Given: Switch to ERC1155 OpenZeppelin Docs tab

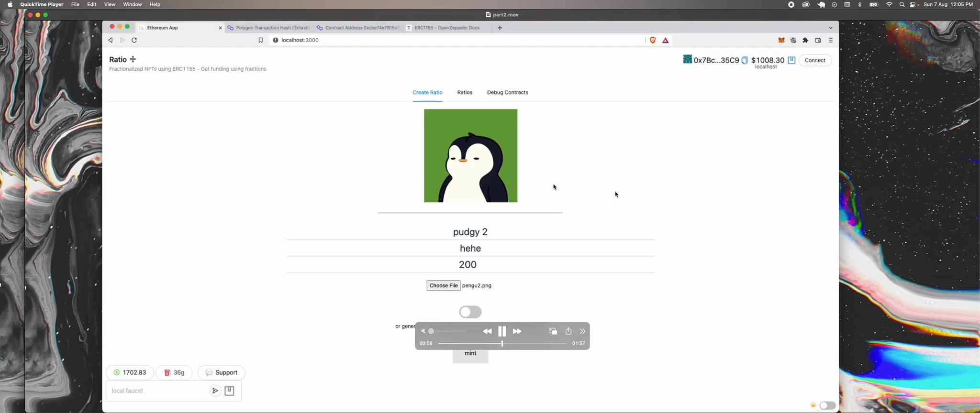Looking at the screenshot, I should (x=446, y=28).
